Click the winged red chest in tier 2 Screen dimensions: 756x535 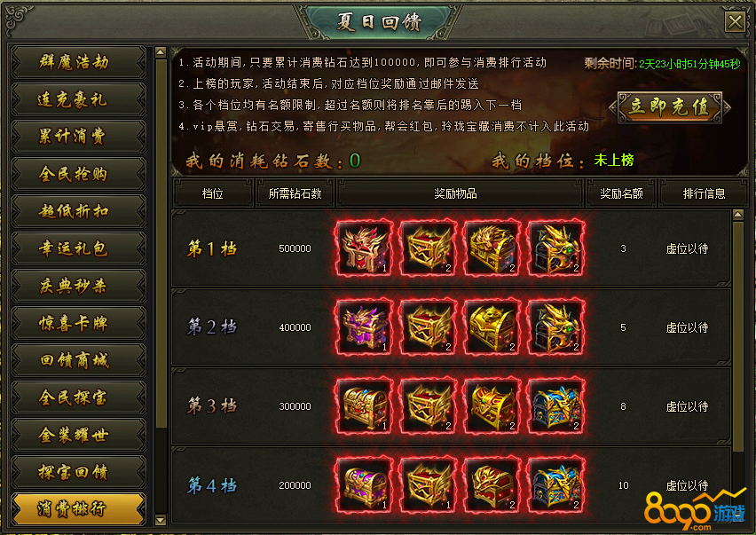[429, 327]
